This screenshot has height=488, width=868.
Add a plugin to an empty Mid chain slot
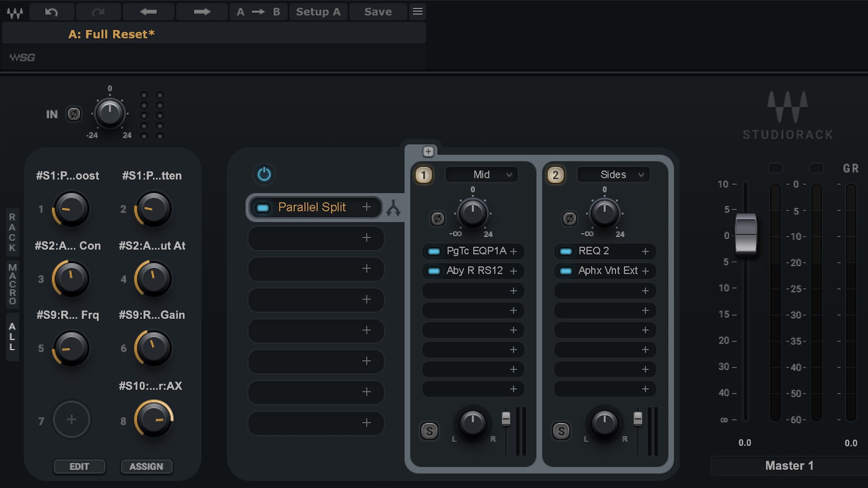click(x=514, y=291)
